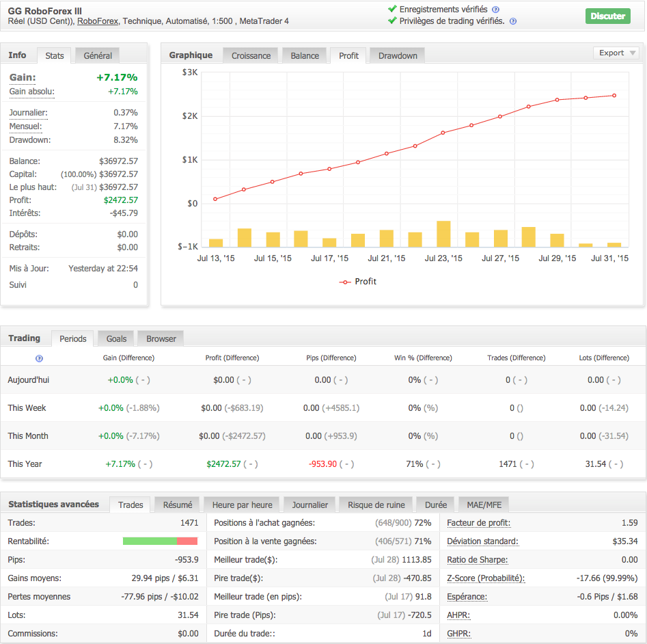Click green checkmark next to Privilèges de trading

[x=392, y=21]
